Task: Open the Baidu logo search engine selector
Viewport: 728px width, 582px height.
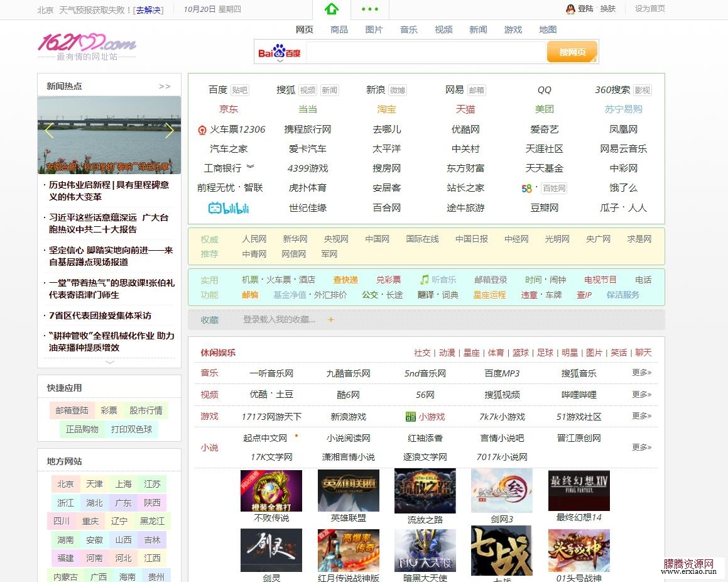Action: click(x=279, y=53)
